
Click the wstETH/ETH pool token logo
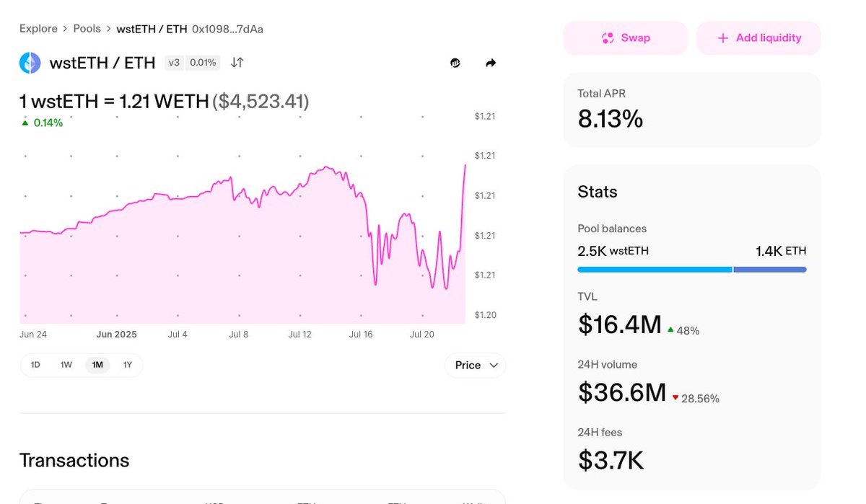point(30,63)
